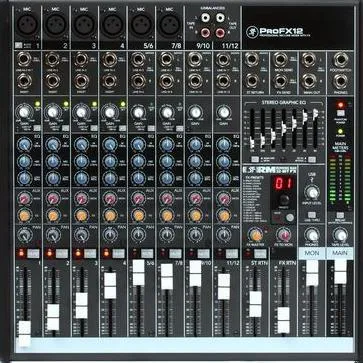Screen dimensions: 363x363
Task: Adjust the Phones level knob
Action: click(x=312, y=235)
